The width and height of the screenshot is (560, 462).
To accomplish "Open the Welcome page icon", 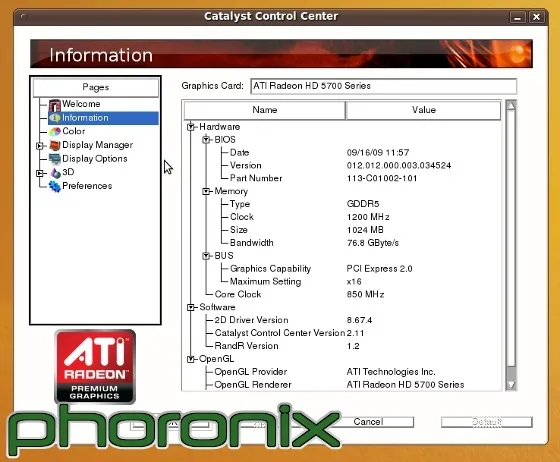I will pos(55,105).
